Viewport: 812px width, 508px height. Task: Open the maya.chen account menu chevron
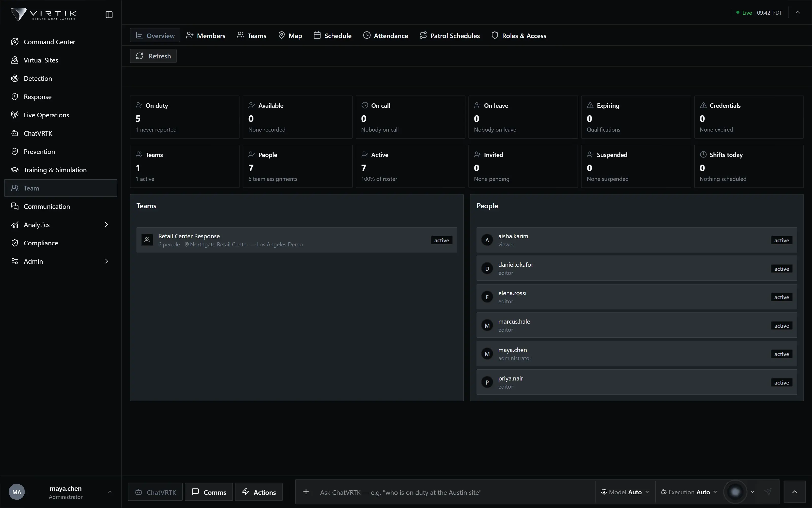[x=109, y=492]
